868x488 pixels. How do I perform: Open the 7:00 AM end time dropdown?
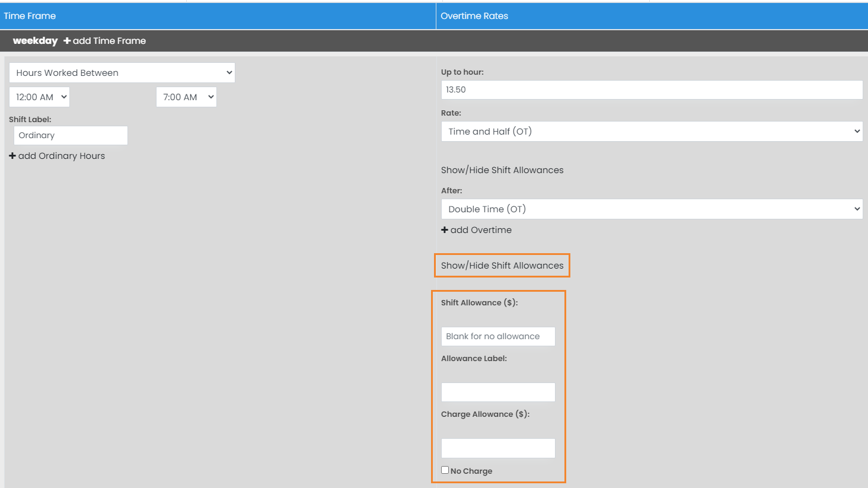[186, 97]
